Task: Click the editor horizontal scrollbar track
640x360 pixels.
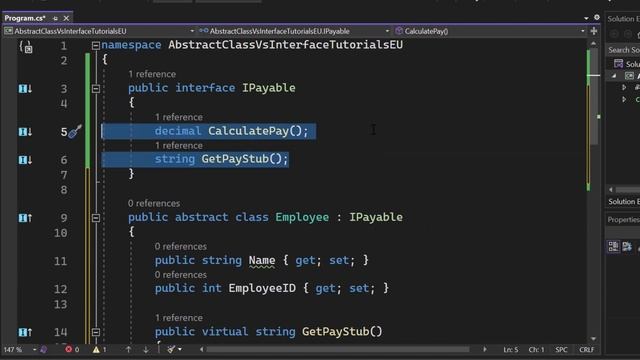Action: (338, 350)
